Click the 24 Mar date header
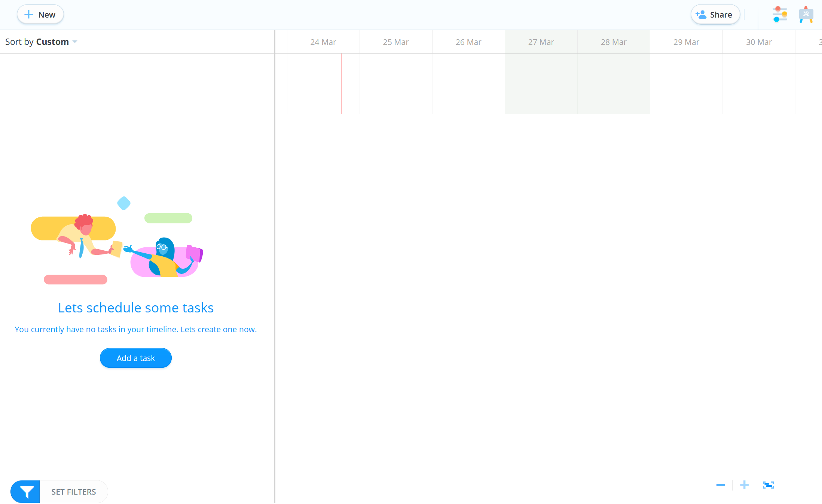 tap(324, 42)
